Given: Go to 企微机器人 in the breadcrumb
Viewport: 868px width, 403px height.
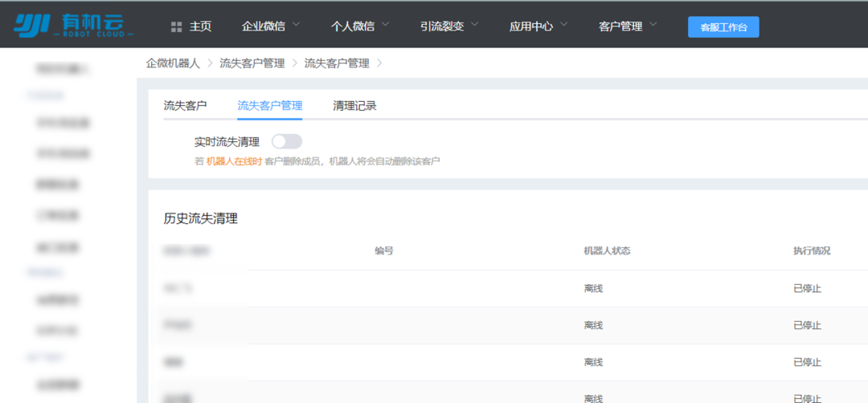Looking at the screenshot, I should click(x=173, y=63).
